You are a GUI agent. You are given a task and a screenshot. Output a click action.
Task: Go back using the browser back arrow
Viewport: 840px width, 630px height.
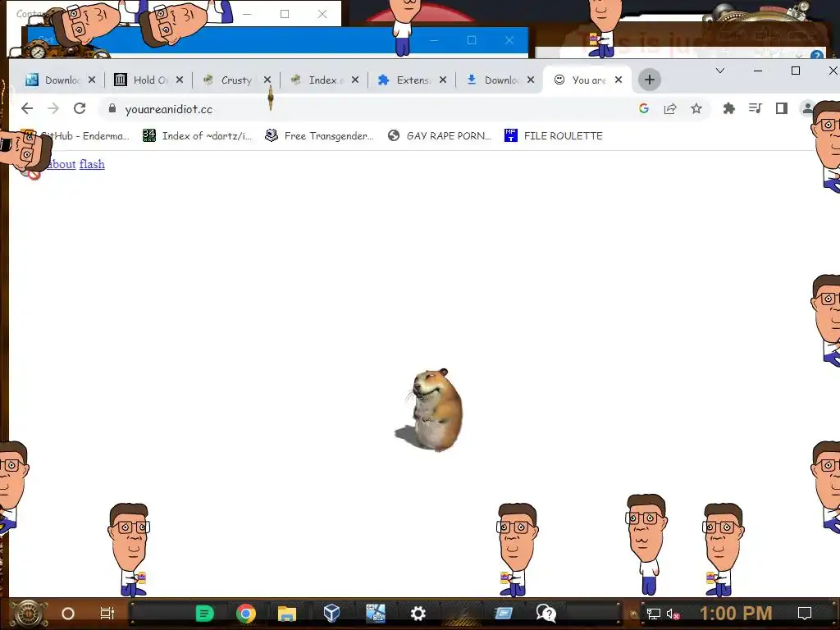(x=27, y=109)
